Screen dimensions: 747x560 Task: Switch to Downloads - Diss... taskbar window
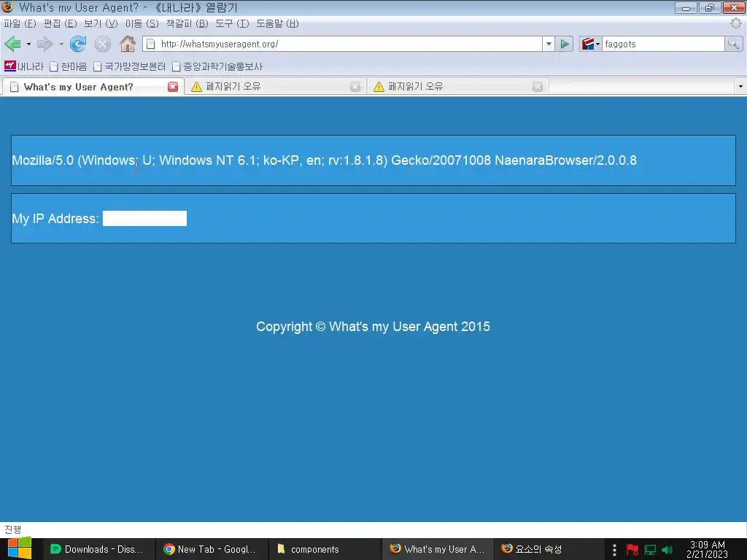pos(98,549)
